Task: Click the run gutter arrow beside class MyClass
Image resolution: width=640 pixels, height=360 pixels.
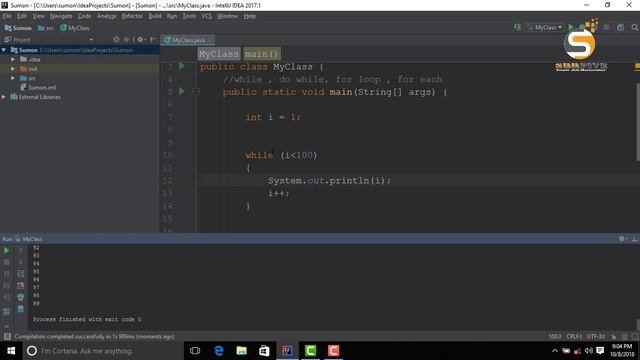Action: 182,66
